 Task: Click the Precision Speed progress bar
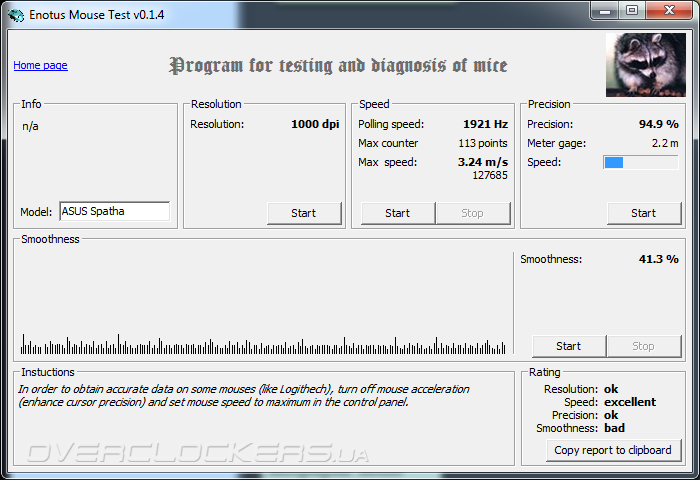coord(641,163)
